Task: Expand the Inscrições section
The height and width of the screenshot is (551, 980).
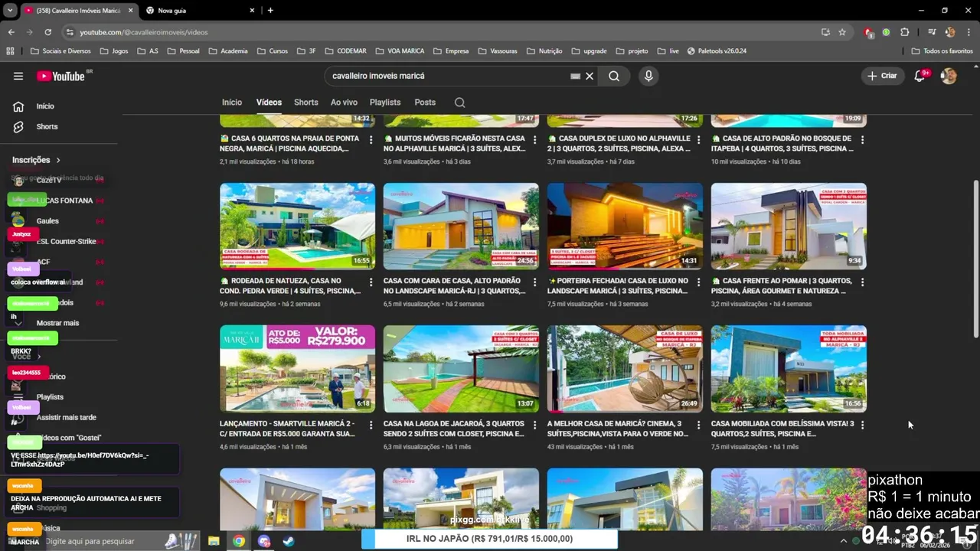Action: [x=36, y=160]
